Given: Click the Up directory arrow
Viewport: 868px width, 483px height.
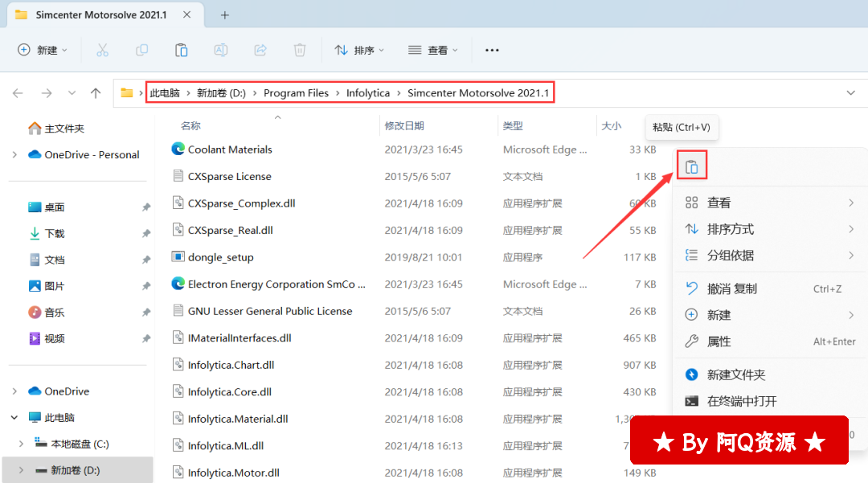Looking at the screenshot, I should pos(96,93).
